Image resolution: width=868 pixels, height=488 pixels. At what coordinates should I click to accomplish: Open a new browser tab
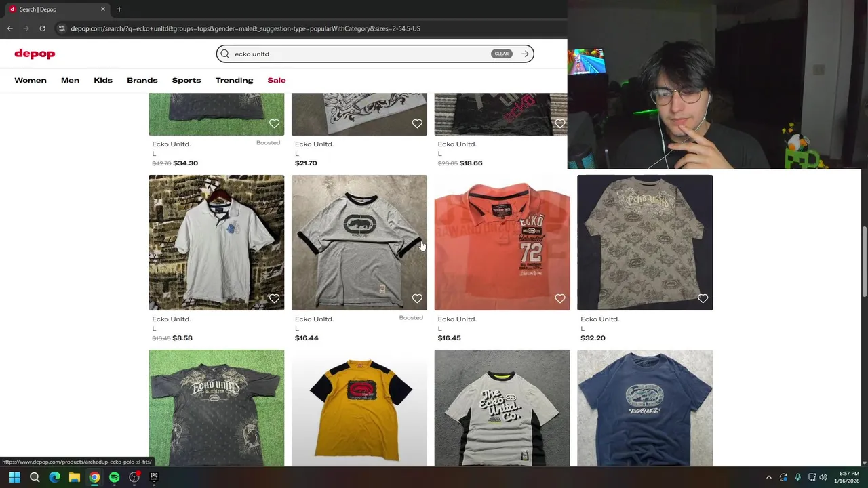[119, 9]
